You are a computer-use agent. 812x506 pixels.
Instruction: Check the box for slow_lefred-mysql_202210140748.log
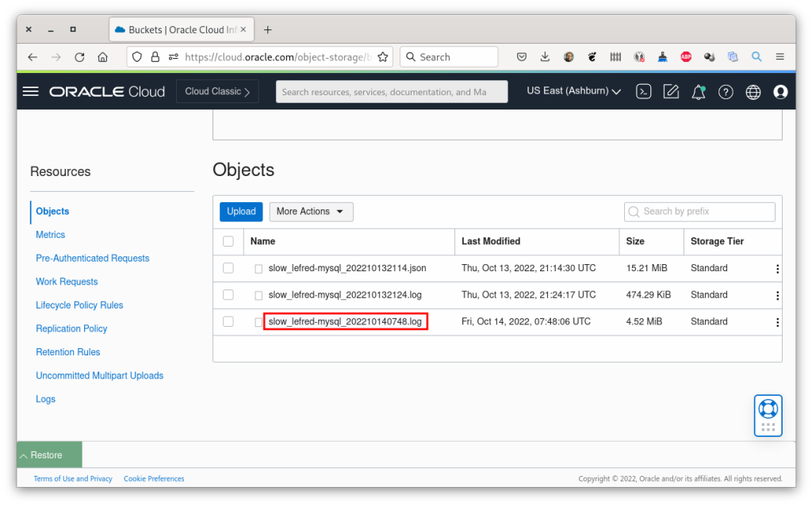228,322
